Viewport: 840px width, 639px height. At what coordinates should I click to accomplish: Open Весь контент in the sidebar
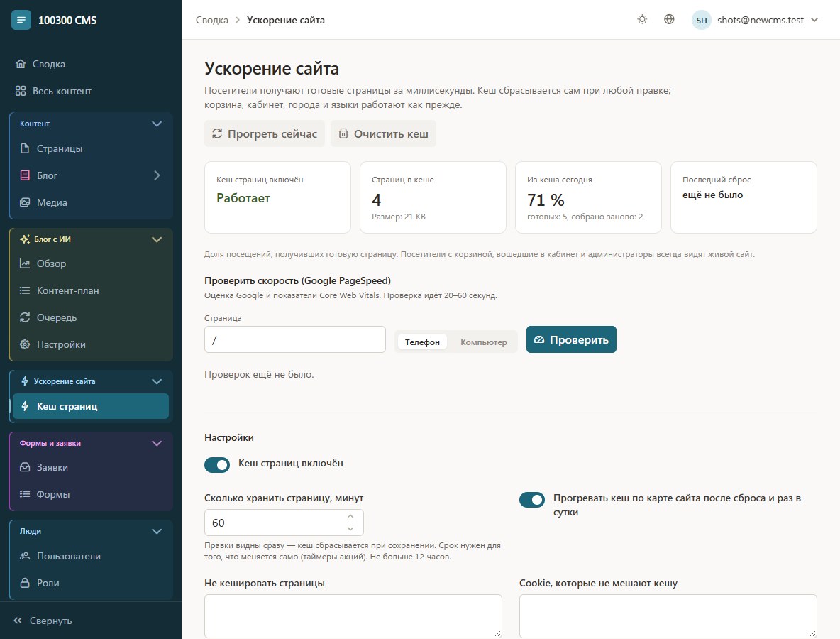click(x=91, y=91)
